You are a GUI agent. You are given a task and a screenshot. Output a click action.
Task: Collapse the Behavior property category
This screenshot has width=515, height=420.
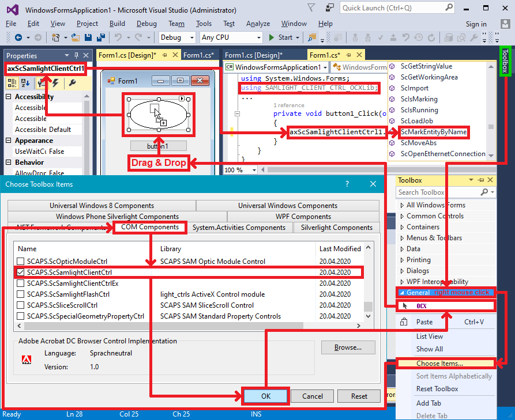[x=9, y=162]
